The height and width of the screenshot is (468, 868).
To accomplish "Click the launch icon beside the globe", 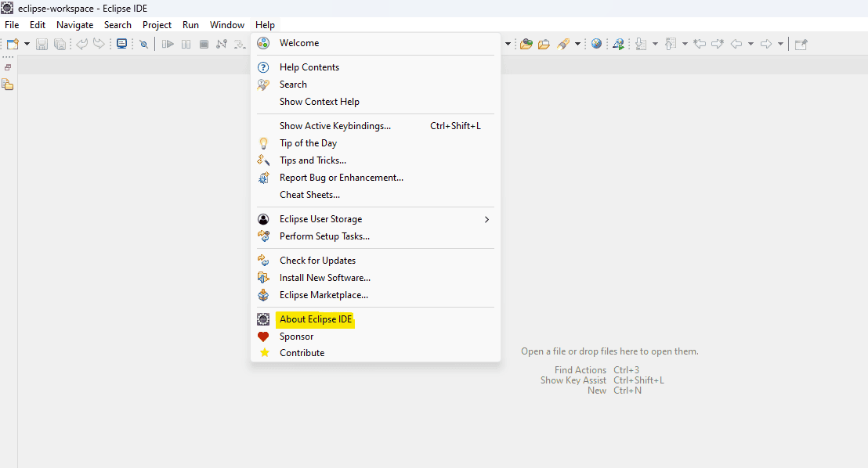I will click(x=618, y=45).
